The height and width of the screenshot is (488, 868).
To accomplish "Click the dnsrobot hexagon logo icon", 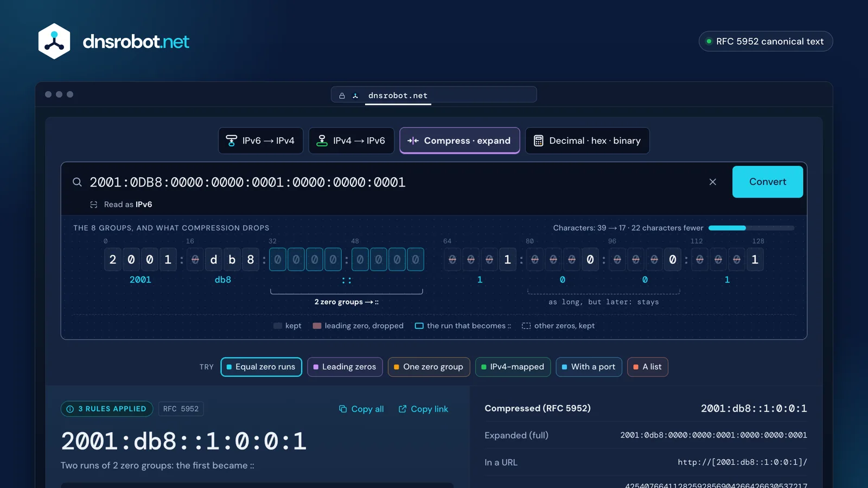I will (54, 41).
